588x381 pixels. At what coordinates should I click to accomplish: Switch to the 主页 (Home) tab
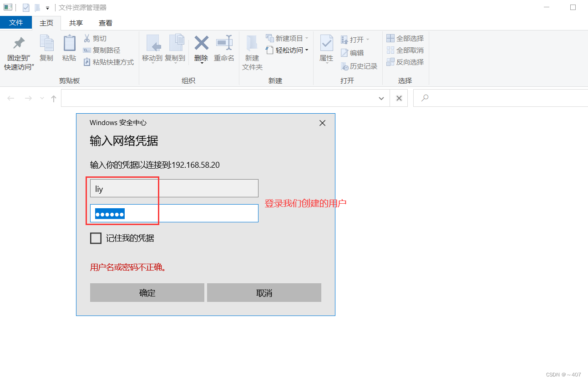[x=46, y=23]
